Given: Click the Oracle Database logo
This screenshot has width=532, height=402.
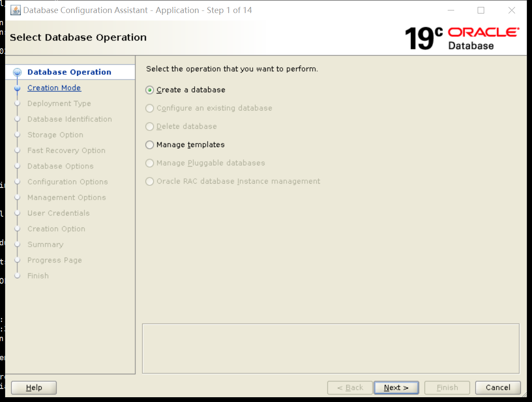Looking at the screenshot, I should tap(482, 37).
